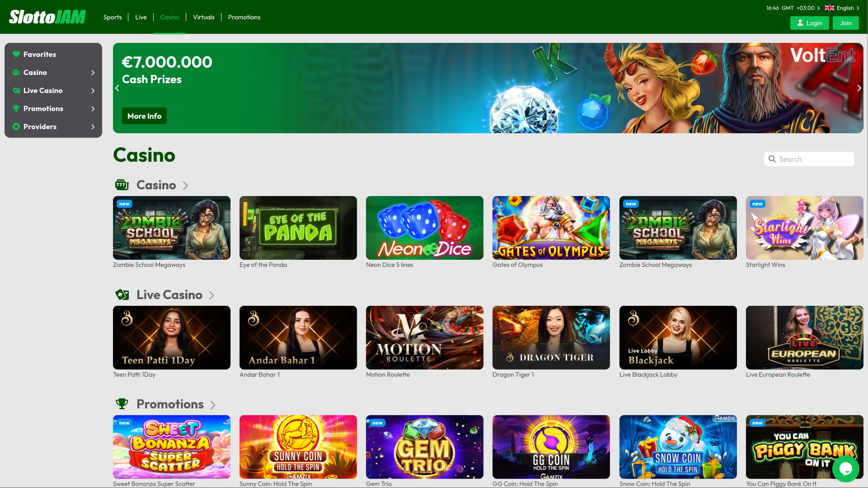Click the Promotions trophy icon in sidebar
The image size is (868, 488).
16,108
